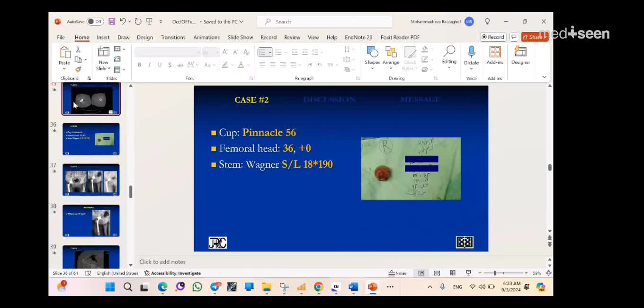Click the Search box in the title bar
Screen dimensions: 644x308
click(x=324, y=21)
